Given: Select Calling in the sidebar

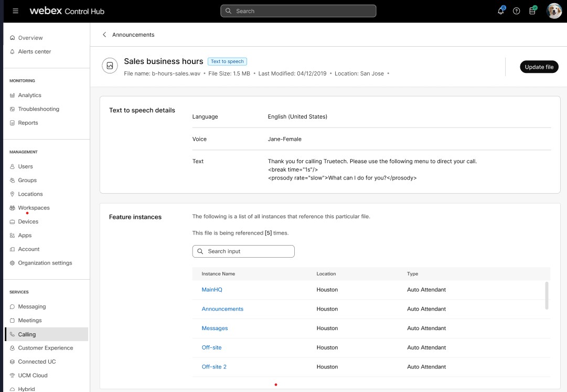Looking at the screenshot, I should point(27,334).
